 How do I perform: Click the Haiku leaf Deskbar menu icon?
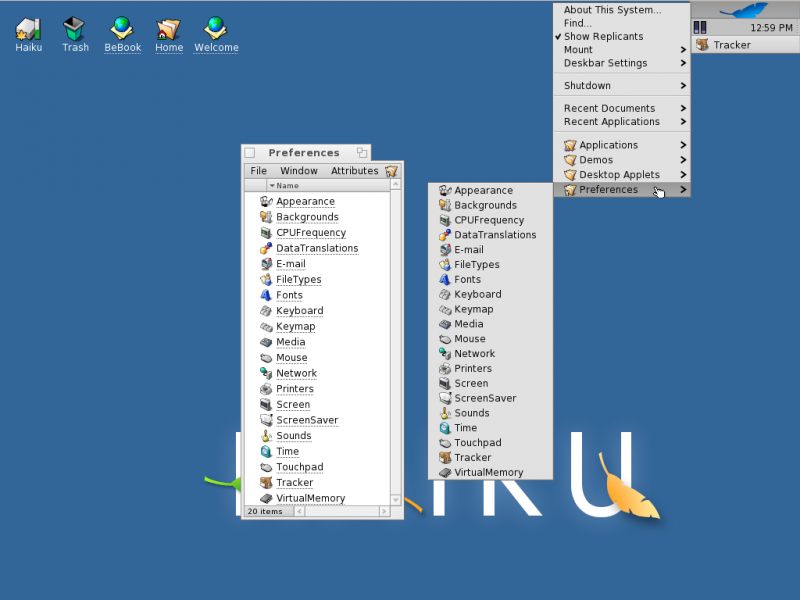tap(745, 10)
